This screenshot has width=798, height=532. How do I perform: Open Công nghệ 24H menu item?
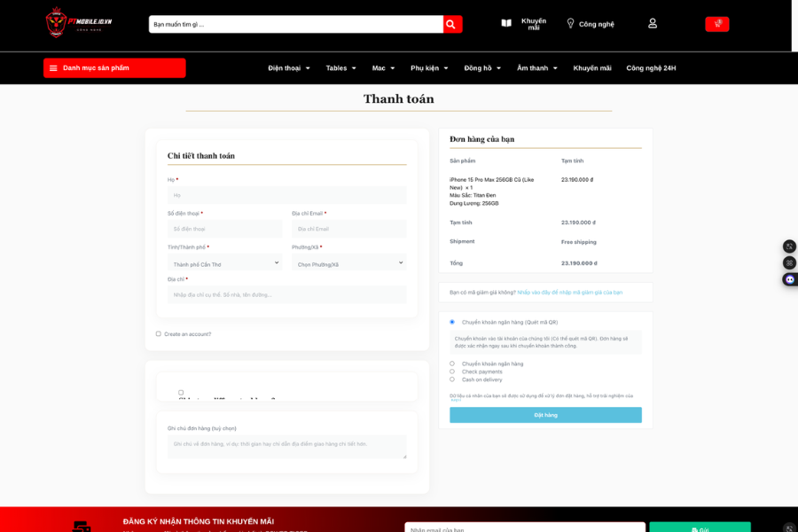point(651,68)
